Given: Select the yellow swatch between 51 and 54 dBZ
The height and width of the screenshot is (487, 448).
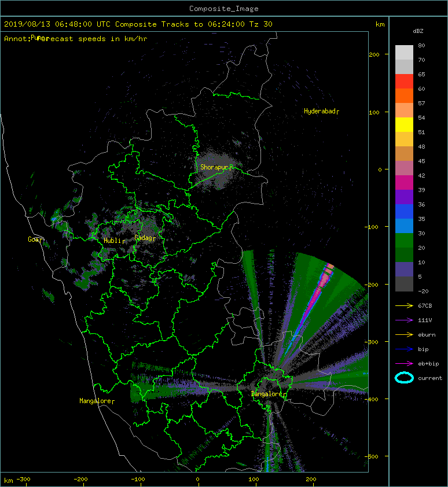Looking at the screenshot, I should (x=404, y=125).
